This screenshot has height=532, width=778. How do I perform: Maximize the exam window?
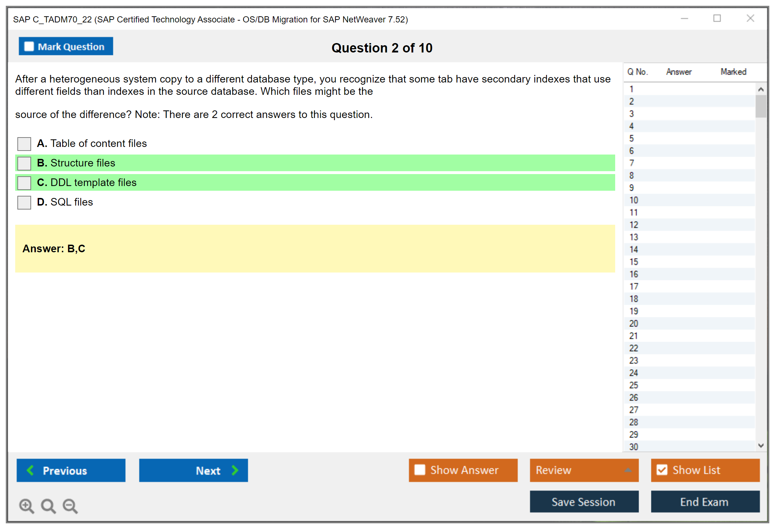click(717, 18)
